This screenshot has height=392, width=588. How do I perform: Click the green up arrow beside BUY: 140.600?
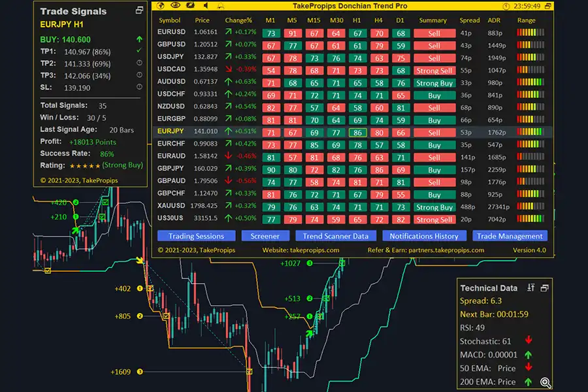pyautogui.click(x=140, y=39)
